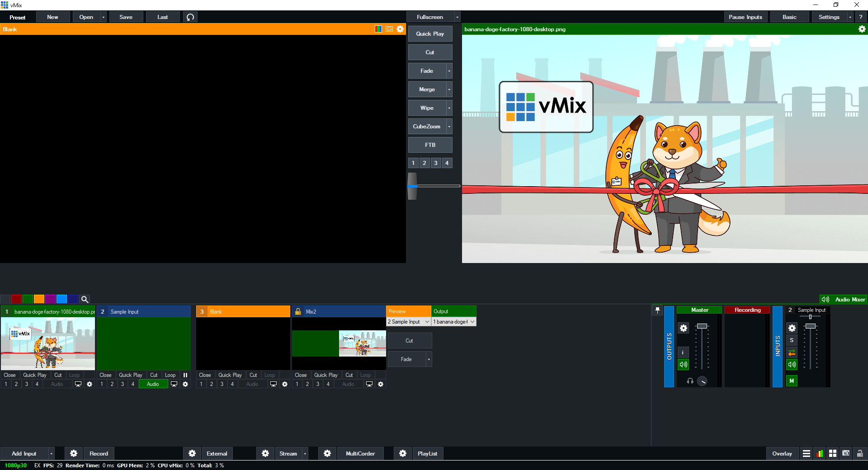Viewport: 868px width, 470px height.
Task: Click the Preset menu button
Action: coord(17,17)
